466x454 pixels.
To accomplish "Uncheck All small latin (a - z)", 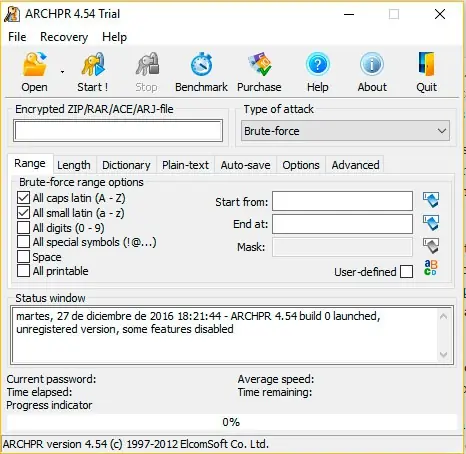I will click(23, 213).
